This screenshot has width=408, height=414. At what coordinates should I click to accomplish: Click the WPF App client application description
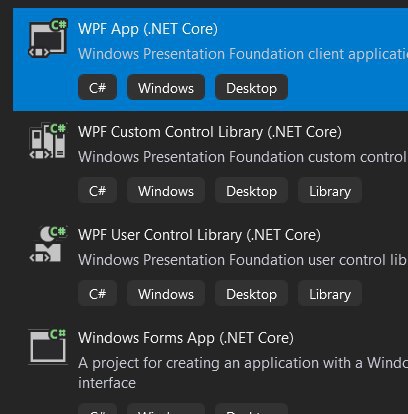coord(243,54)
